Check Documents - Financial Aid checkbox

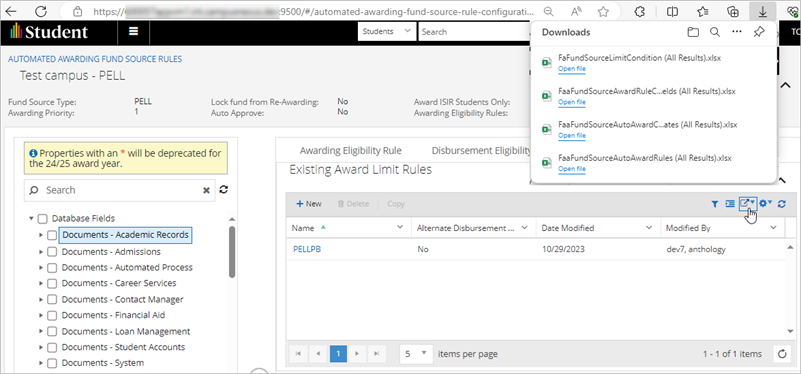(x=52, y=316)
